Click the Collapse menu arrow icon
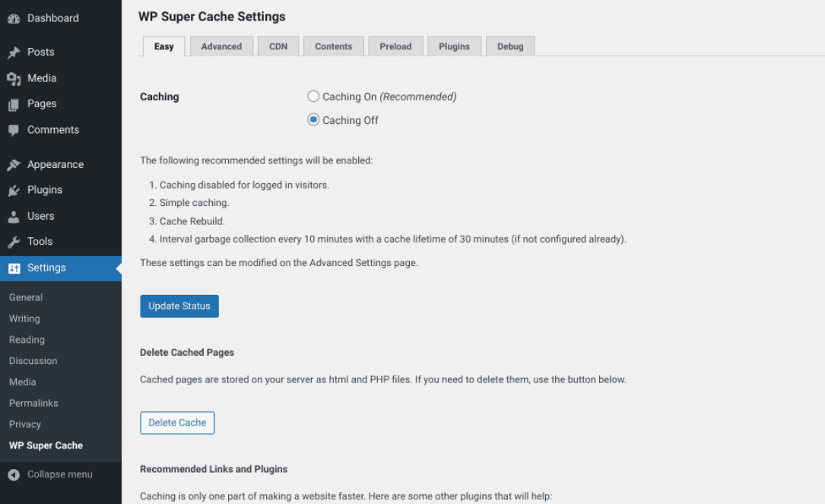825x504 pixels. (14, 474)
